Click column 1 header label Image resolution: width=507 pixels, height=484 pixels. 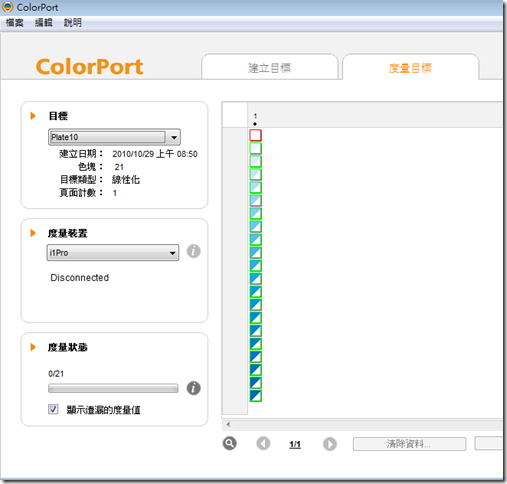(255, 116)
